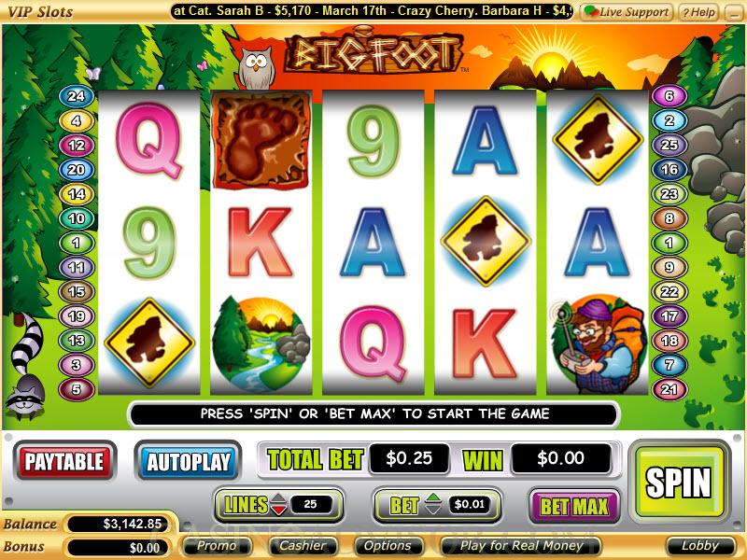The width and height of the screenshot is (747, 560).
Task: Select payline 6 indicator on the right
Action: [x=669, y=96]
